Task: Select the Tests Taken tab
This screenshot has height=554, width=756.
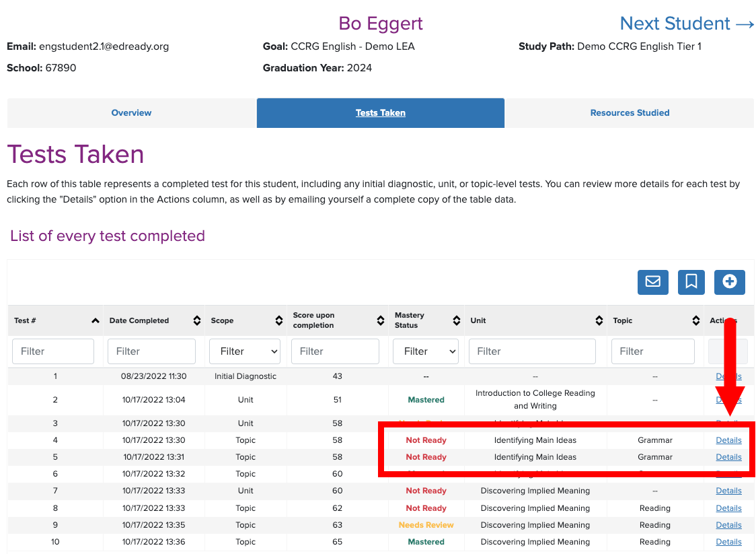Action: 380,112
